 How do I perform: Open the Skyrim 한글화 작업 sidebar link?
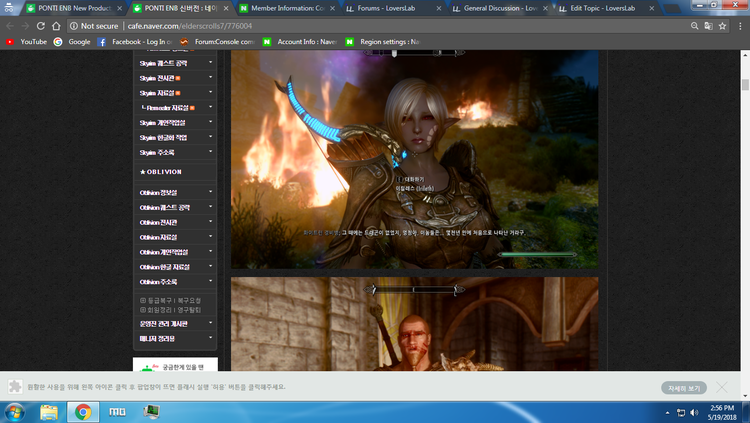click(x=163, y=137)
